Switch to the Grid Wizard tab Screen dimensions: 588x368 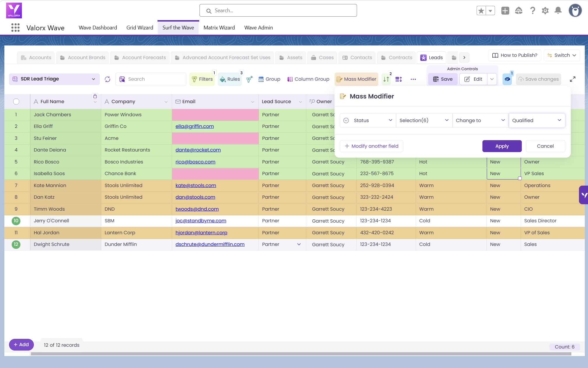(x=140, y=28)
